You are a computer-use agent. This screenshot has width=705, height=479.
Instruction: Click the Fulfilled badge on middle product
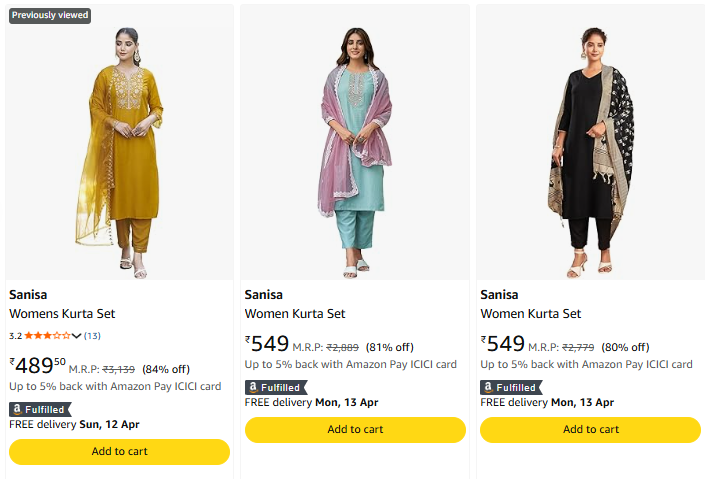275,387
